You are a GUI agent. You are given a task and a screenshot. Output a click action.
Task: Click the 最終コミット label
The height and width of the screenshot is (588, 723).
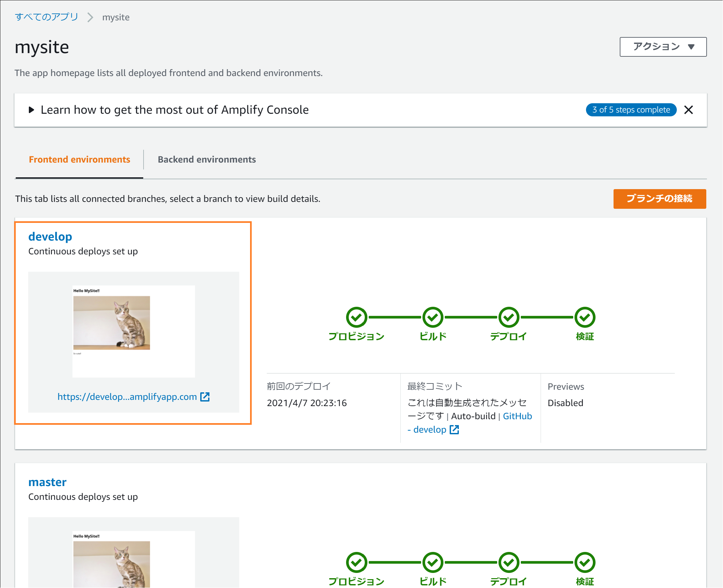[x=435, y=386]
